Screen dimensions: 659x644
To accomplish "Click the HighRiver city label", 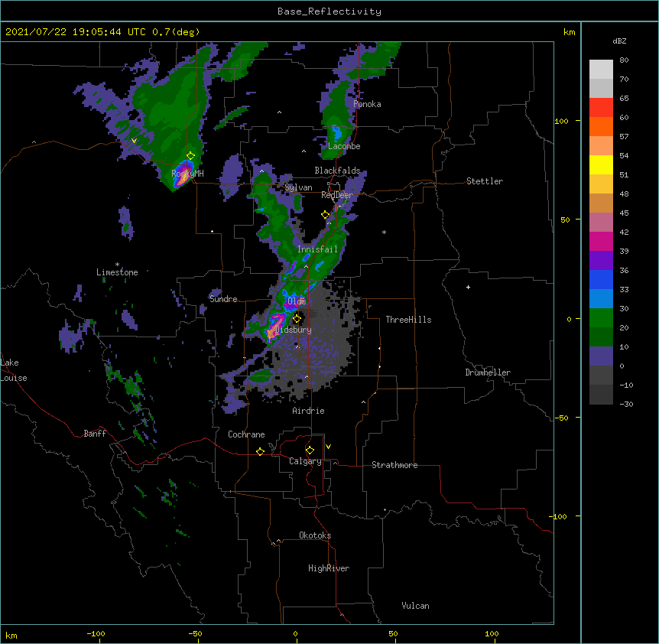I will (x=329, y=568).
